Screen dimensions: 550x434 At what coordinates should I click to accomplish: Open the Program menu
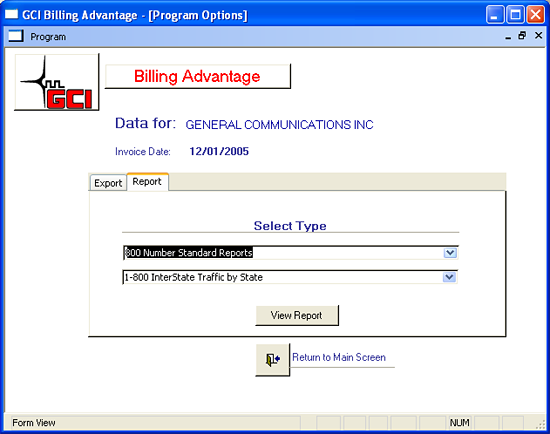pos(48,37)
